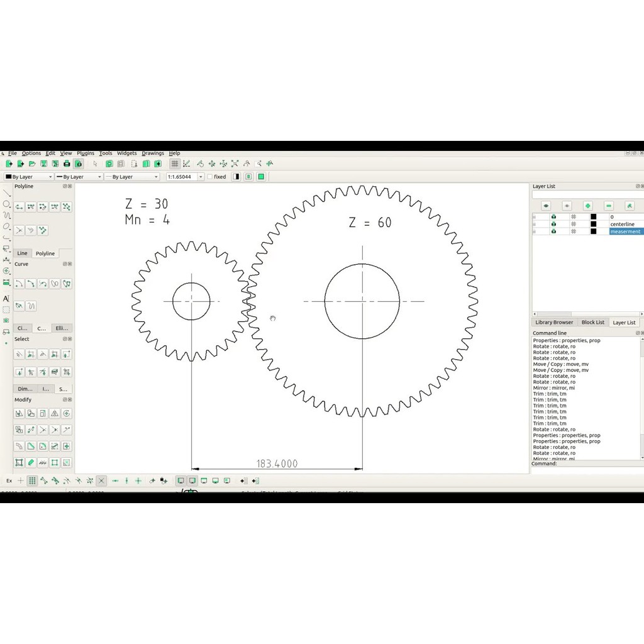Switch to the Elli... tab

(x=62, y=328)
